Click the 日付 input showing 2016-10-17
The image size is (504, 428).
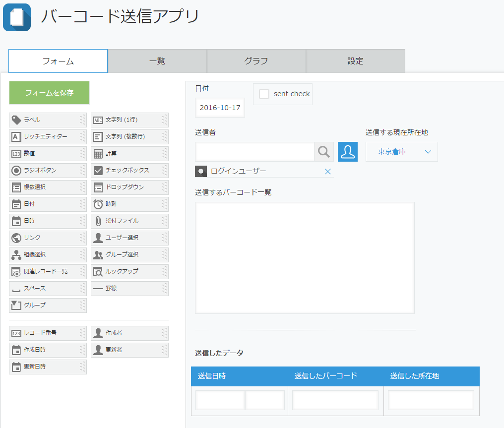pos(220,108)
